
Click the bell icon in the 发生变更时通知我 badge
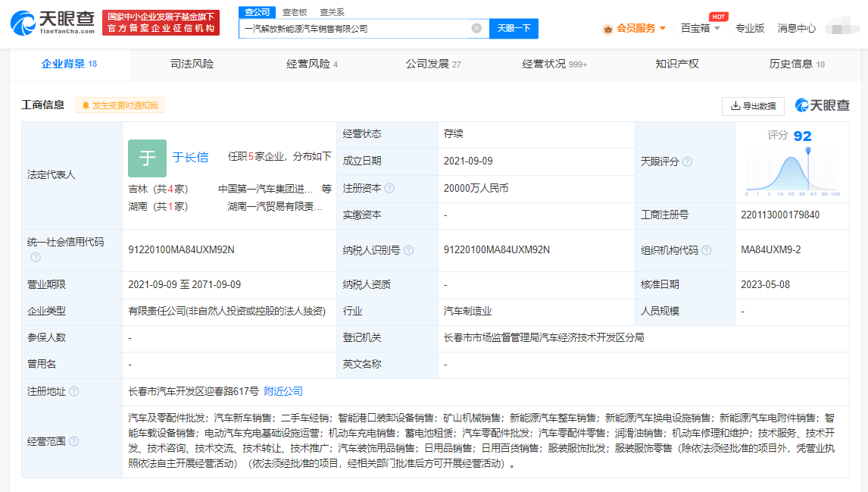86,105
